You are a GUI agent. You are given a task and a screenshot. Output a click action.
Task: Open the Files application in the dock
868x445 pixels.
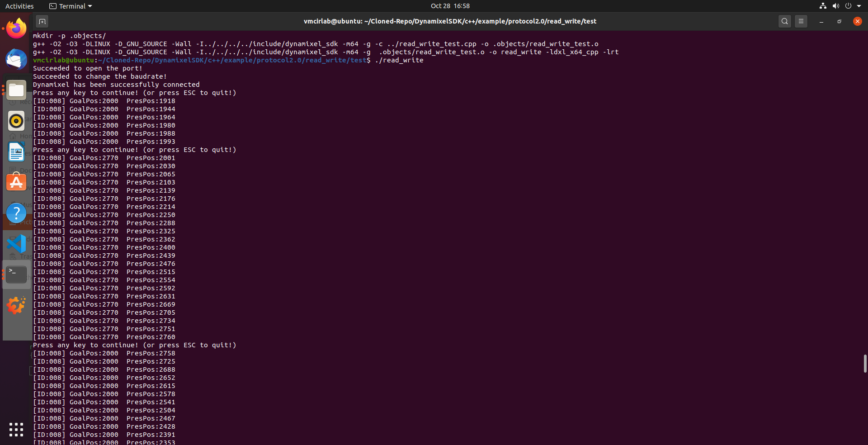pos(16,90)
